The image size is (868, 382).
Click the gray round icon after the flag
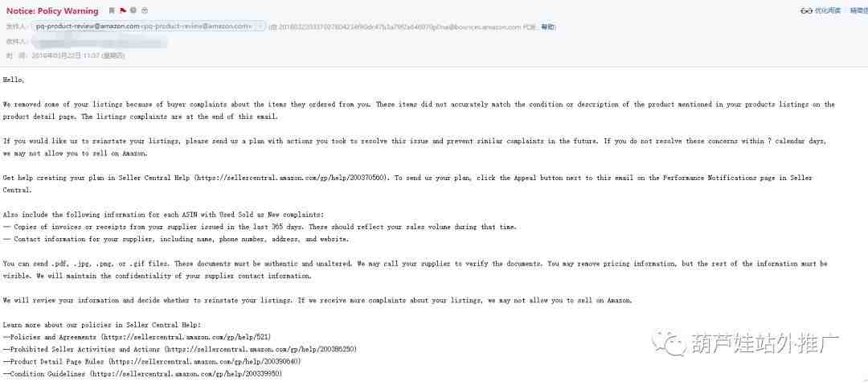133,10
